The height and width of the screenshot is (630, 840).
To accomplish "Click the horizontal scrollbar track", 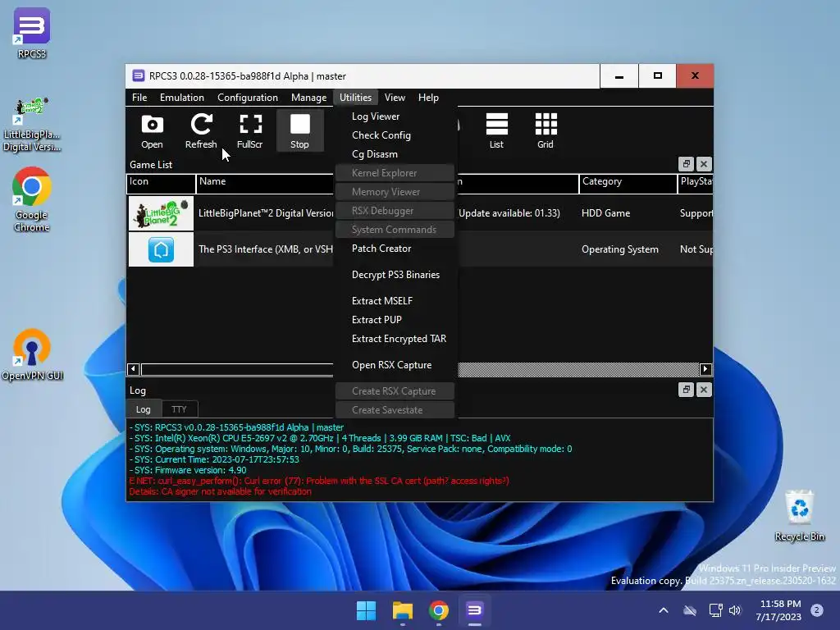I will [x=578, y=369].
